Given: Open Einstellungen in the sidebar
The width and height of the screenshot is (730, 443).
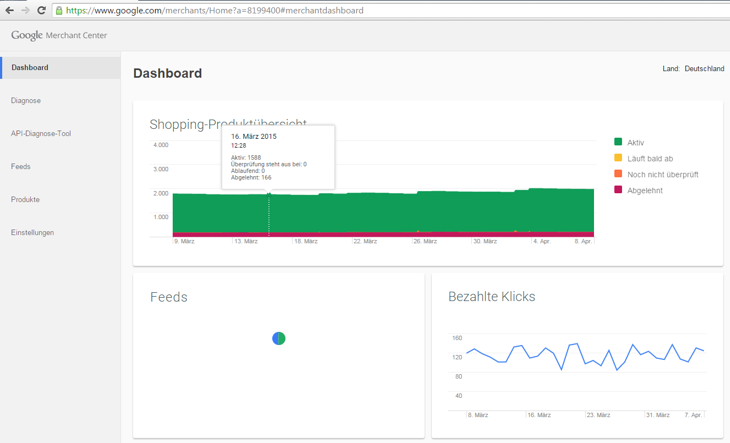Looking at the screenshot, I should click(33, 233).
